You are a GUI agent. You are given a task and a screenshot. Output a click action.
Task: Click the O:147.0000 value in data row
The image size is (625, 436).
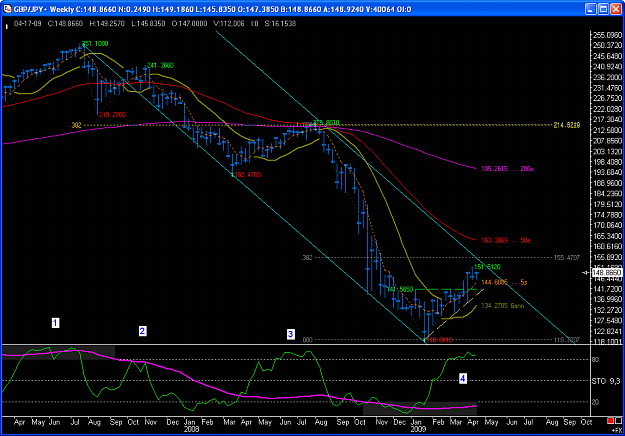tap(189, 24)
